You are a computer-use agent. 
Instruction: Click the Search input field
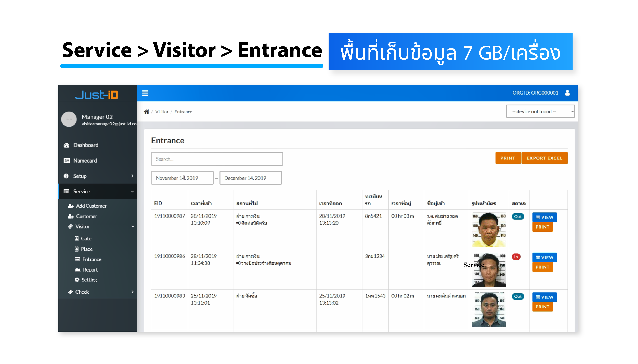(x=217, y=159)
